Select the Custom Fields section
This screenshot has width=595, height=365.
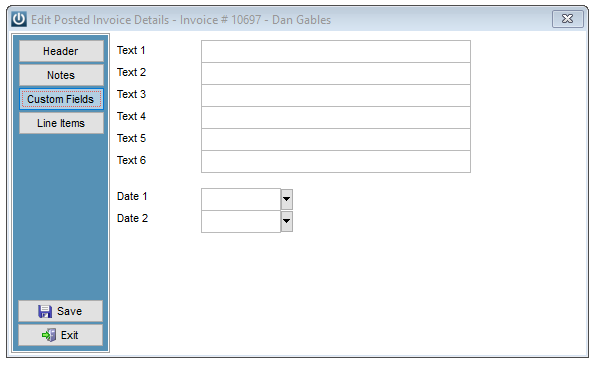click(61, 99)
